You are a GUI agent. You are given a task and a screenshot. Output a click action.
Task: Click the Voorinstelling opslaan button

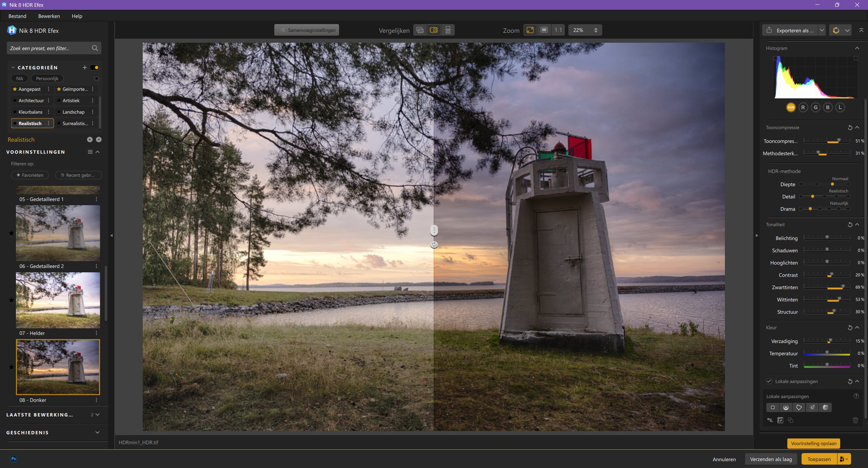click(x=813, y=443)
